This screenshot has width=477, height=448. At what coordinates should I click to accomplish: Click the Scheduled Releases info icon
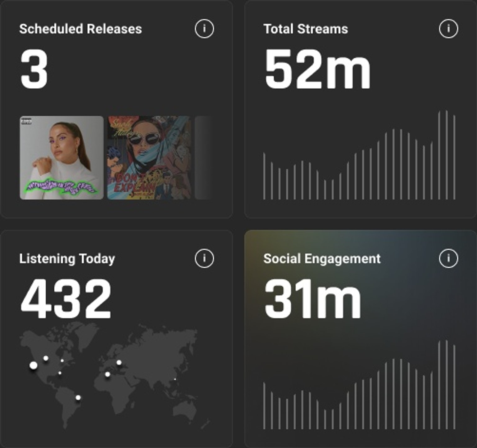tap(204, 29)
